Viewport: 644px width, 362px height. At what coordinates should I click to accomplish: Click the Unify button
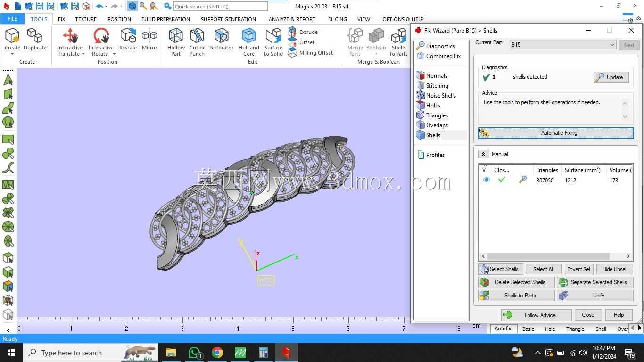click(x=595, y=296)
